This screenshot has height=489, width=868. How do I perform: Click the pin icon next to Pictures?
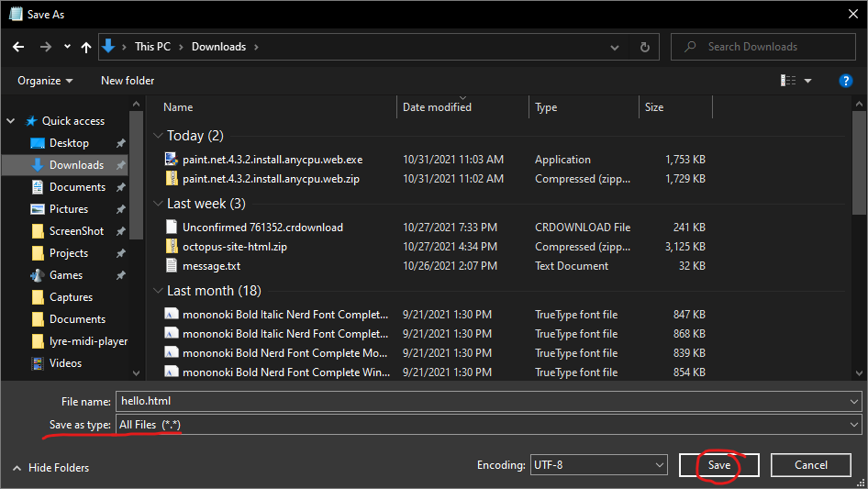(x=121, y=209)
